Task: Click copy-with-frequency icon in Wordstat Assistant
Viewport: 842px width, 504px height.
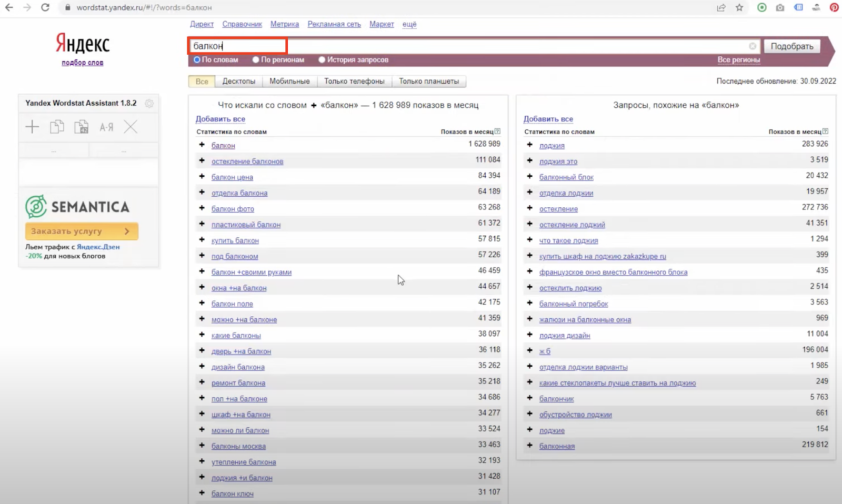Action: pyautogui.click(x=82, y=127)
